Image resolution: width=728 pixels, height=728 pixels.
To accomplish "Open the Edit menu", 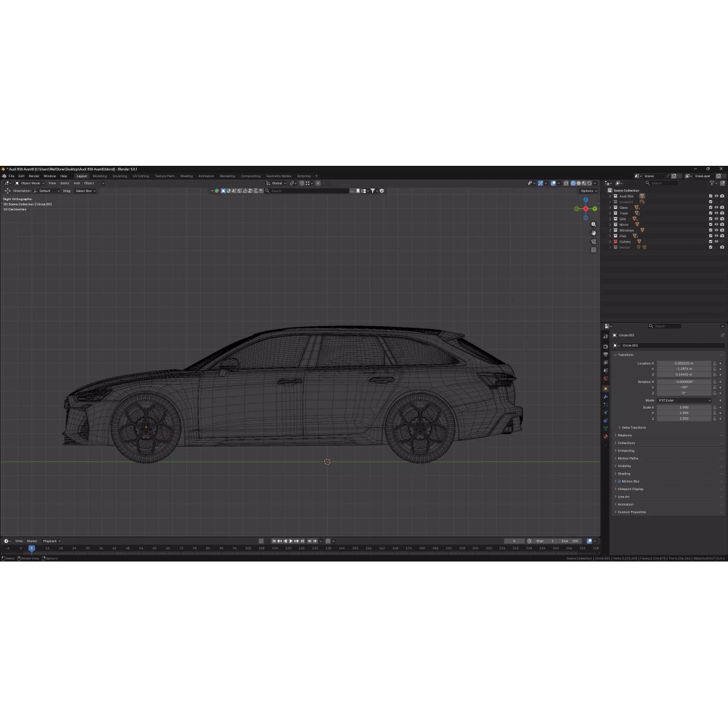I will click(x=22, y=177).
